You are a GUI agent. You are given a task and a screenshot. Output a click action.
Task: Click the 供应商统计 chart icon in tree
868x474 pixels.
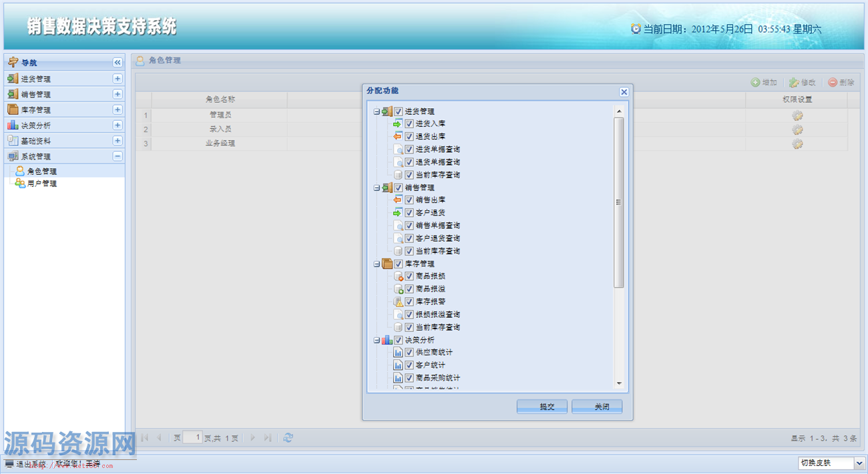(398, 352)
